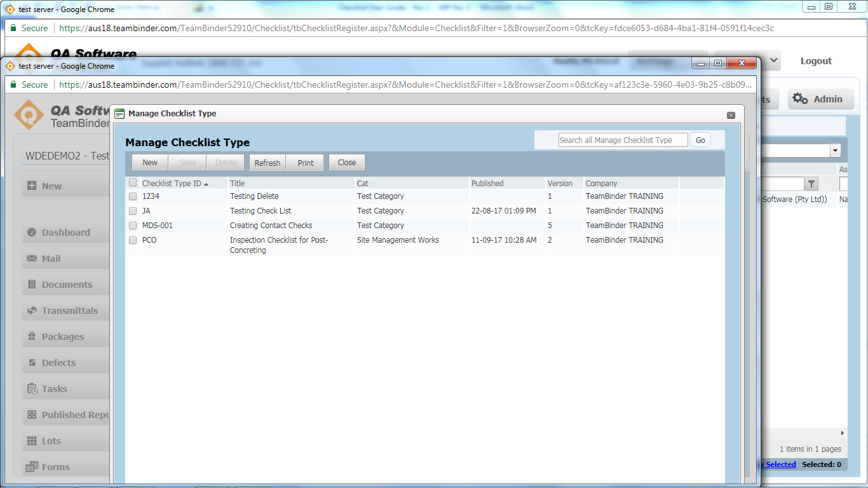Open the Lots module in sidebar
Viewport: 868px width, 488px height.
(65, 441)
